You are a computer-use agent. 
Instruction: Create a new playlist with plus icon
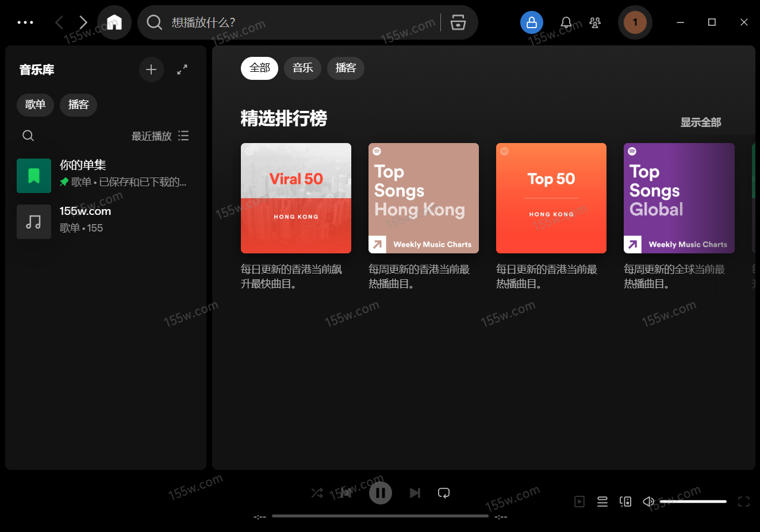tap(151, 70)
